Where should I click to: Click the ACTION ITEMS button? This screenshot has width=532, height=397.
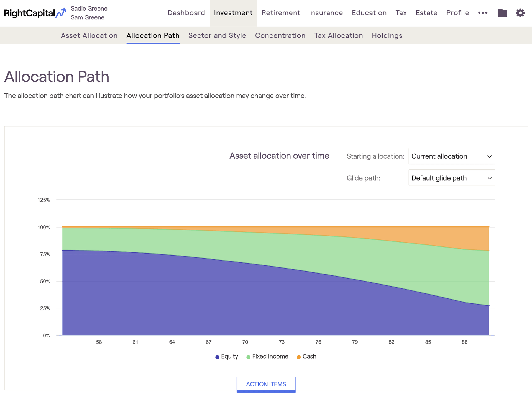266,384
